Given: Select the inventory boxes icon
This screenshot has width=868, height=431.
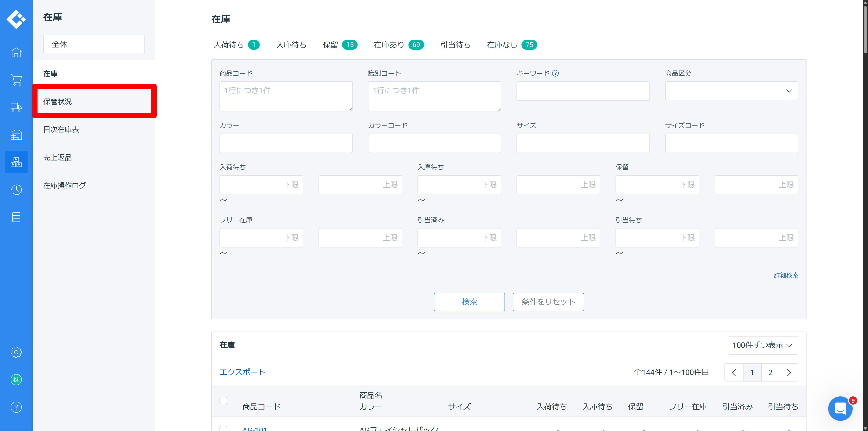Looking at the screenshot, I should pyautogui.click(x=16, y=162).
